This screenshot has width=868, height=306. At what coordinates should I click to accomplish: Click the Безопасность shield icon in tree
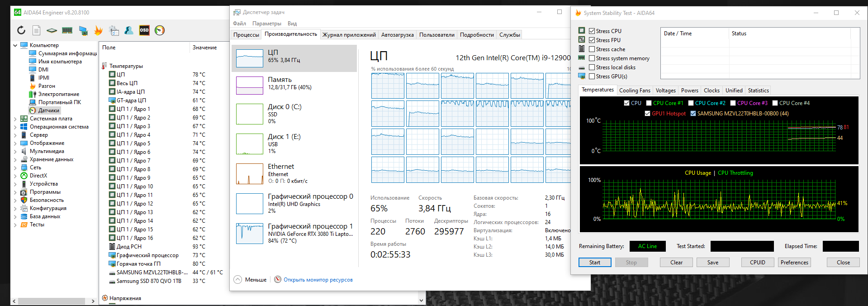tap(24, 200)
